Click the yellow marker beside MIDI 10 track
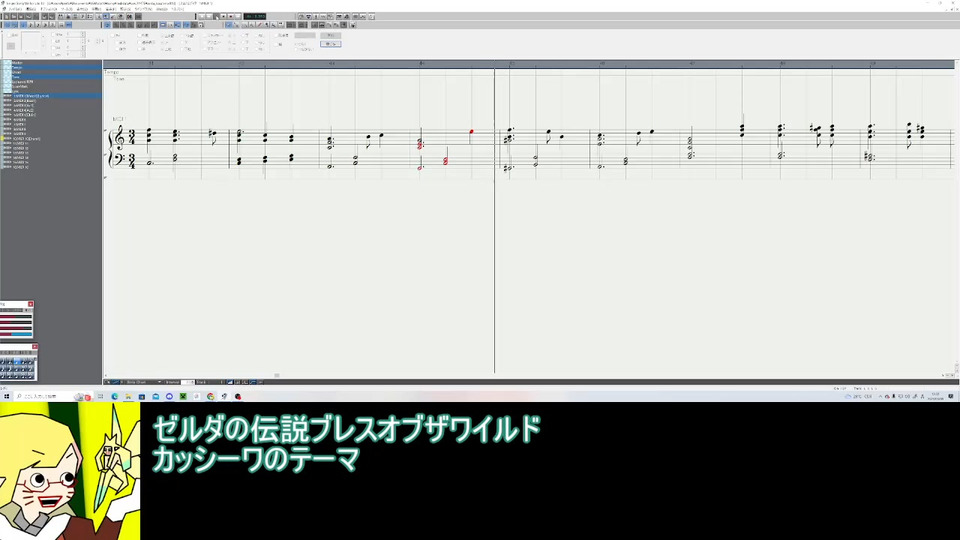The height and width of the screenshot is (540, 960). 2,139
